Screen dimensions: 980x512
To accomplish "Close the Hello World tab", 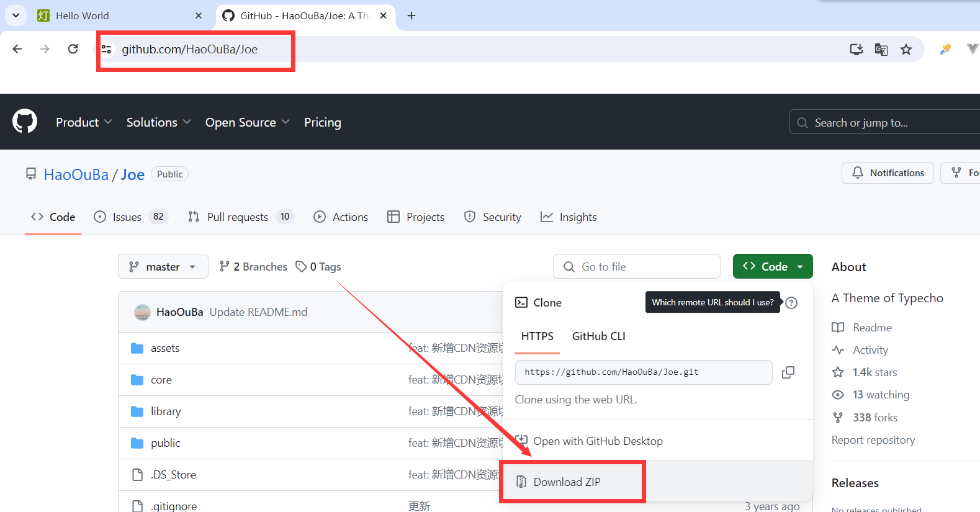I will coord(199,16).
